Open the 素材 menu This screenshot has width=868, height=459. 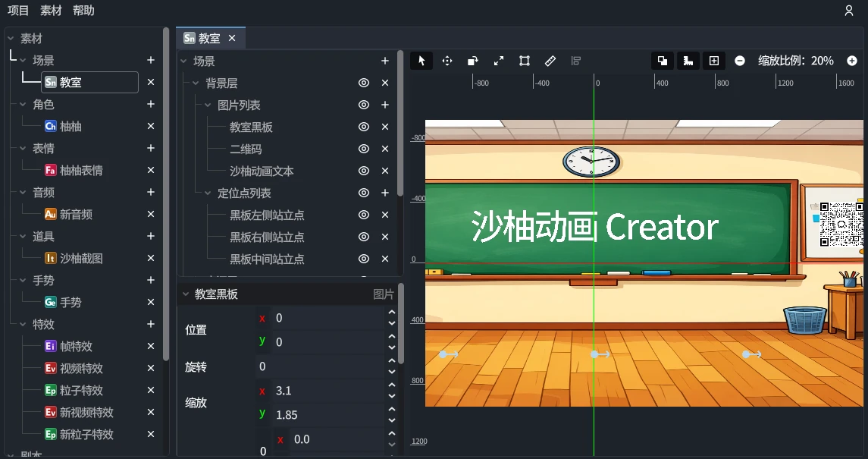coord(51,11)
